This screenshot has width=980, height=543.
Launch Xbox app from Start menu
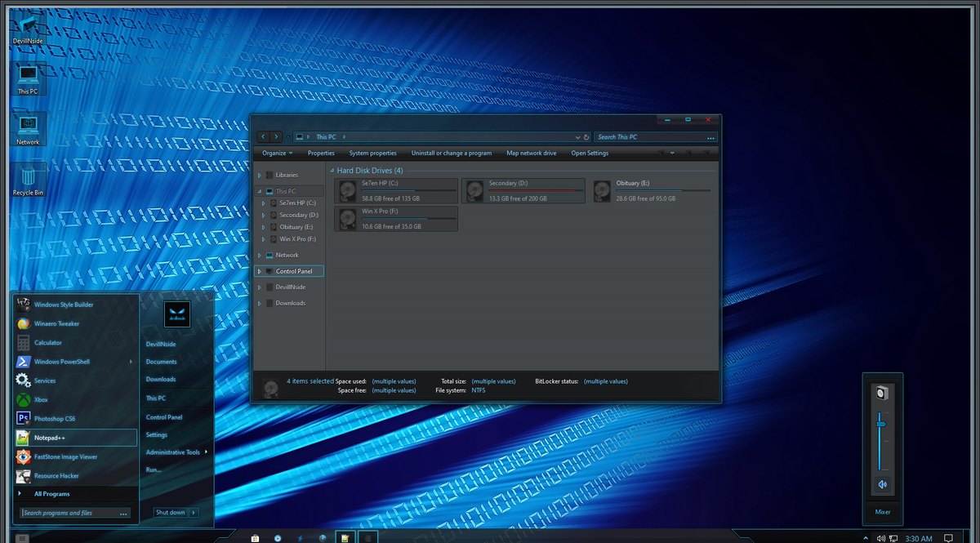[75, 399]
